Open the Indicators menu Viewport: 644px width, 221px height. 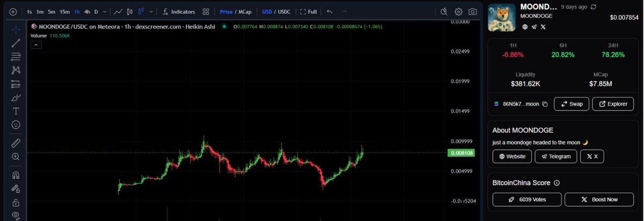[x=179, y=11]
